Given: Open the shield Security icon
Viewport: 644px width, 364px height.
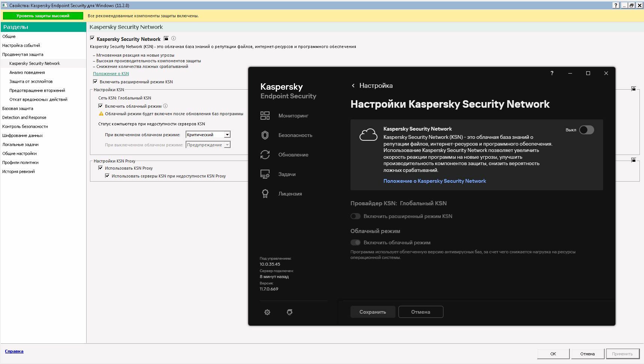Looking at the screenshot, I should [265, 135].
